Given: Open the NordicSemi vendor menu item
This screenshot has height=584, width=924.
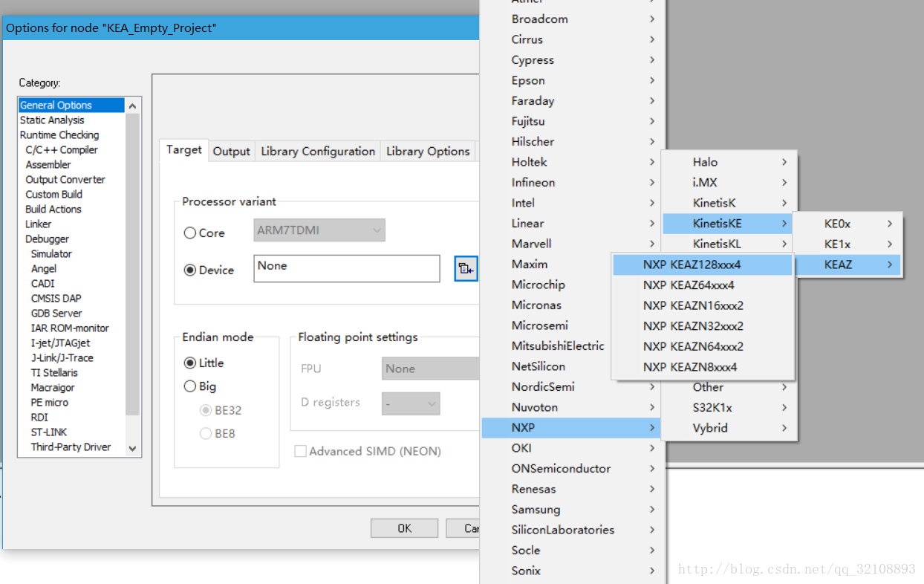Looking at the screenshot, I should pyautogui.click(x=572, y=387).
